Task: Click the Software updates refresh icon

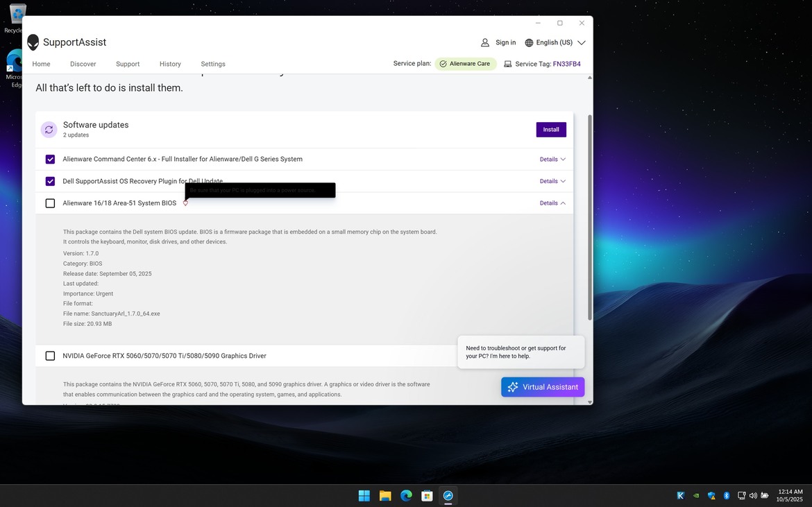Action: pos(49,130)
